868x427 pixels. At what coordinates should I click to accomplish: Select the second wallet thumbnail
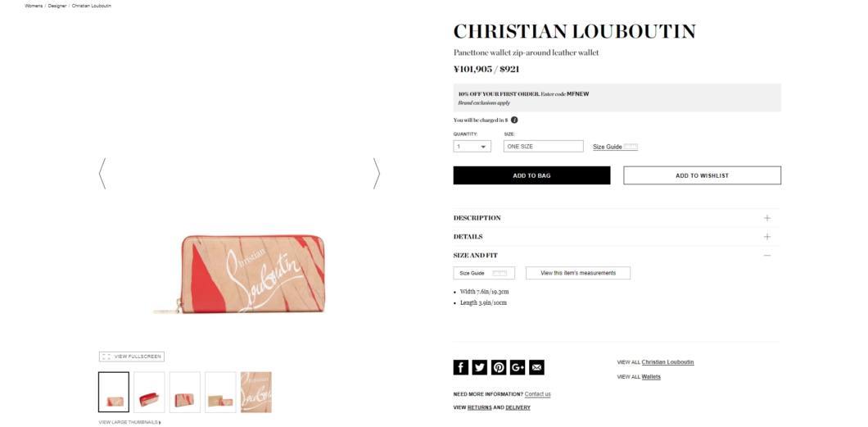coord(150,392)
